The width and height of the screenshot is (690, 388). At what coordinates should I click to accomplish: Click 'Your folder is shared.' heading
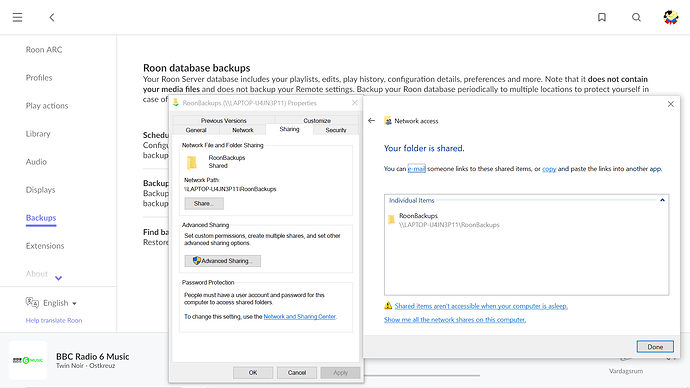pos(424,149)
